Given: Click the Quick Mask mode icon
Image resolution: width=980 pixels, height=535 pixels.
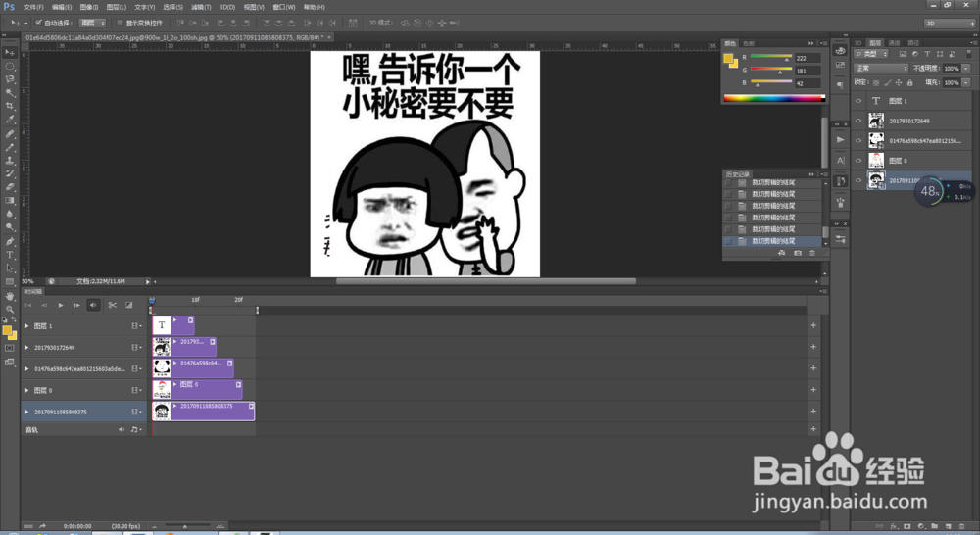Looking at the screenshot, I should [x=10, y=348].
